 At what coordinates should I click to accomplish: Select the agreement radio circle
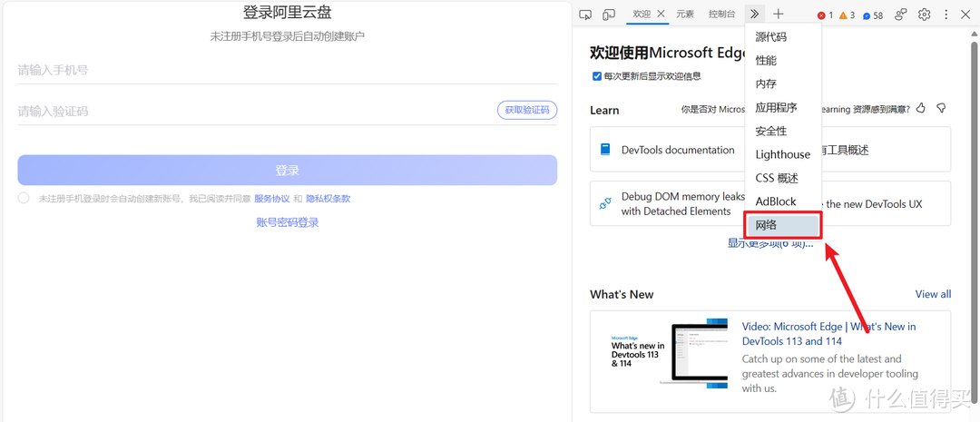(x=24, y=198)
